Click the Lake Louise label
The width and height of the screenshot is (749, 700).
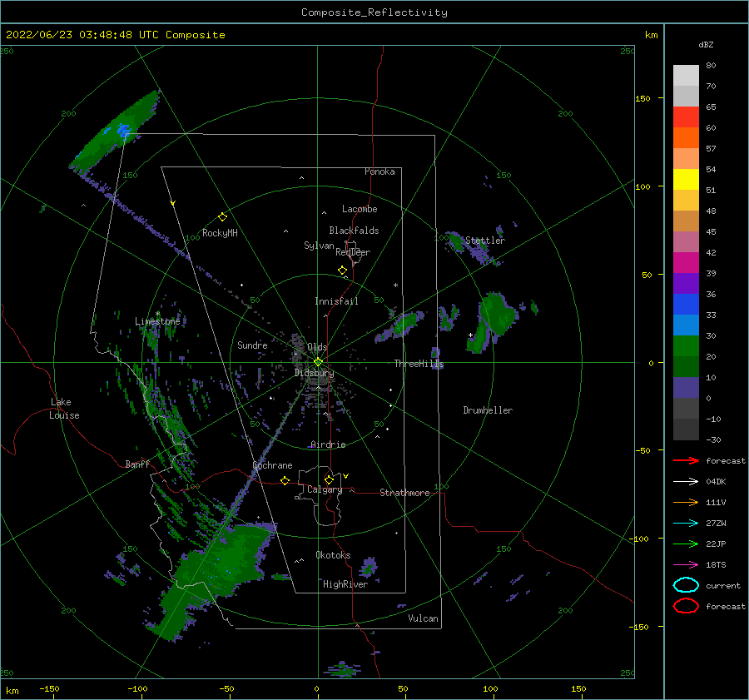[64, 409]
